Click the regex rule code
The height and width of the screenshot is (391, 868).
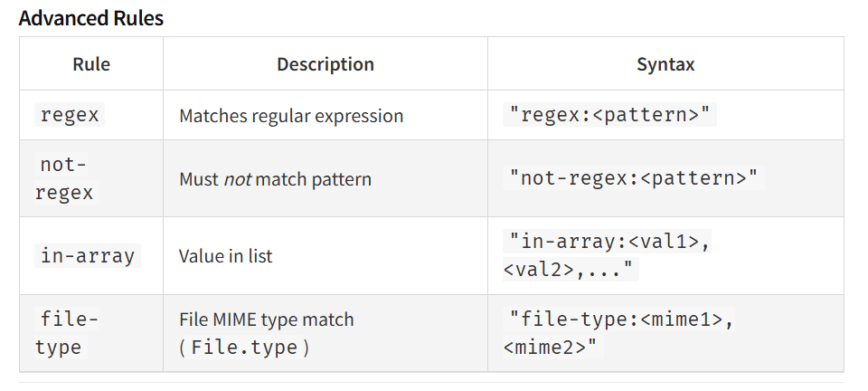70,115
